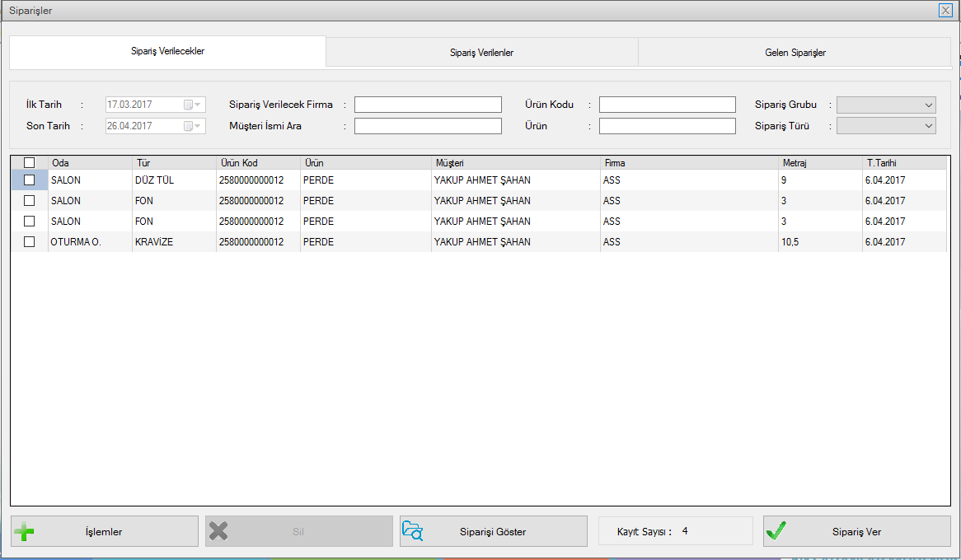Open the İlk Tarih calendar picker icon
961x560 pixels.
(x=192, y=105)
